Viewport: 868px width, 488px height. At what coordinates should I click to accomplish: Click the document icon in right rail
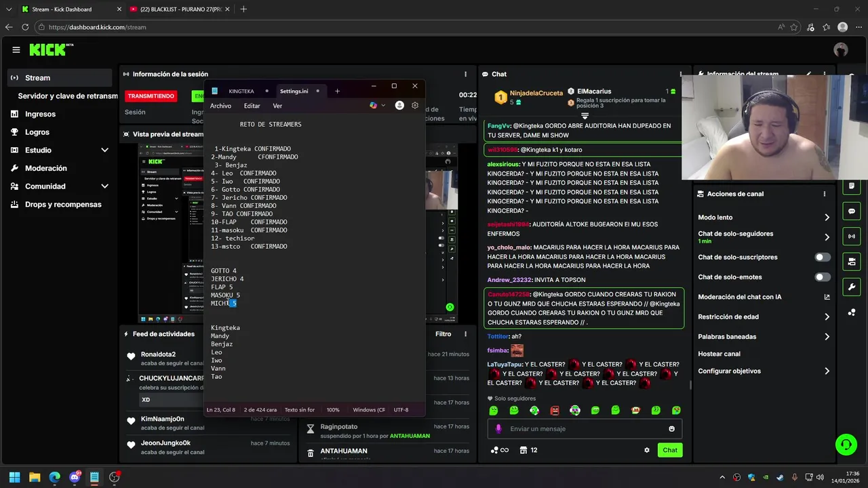click(852, 186)
